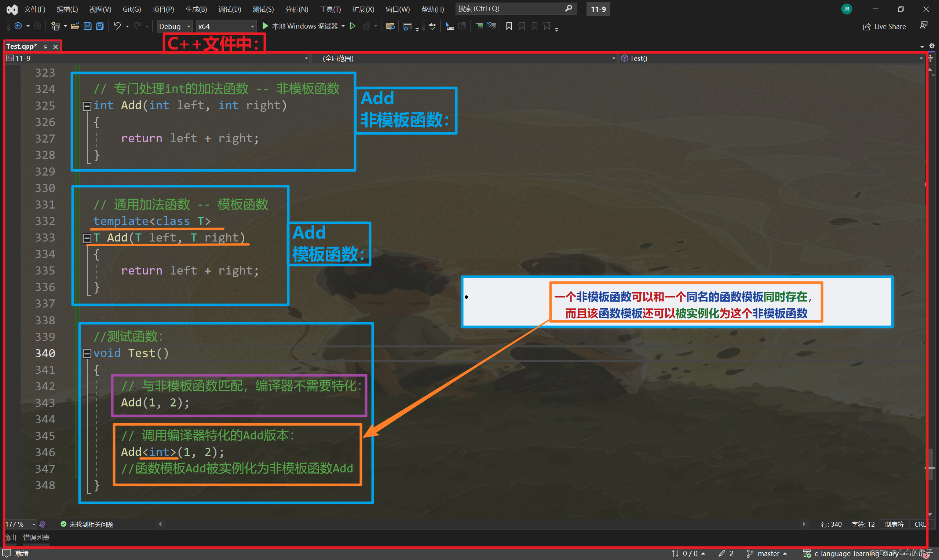This screenshot has width=939, height=560.
Task: Click the Navigate Backward arrow icon
Action: click(x=18, y=26)
